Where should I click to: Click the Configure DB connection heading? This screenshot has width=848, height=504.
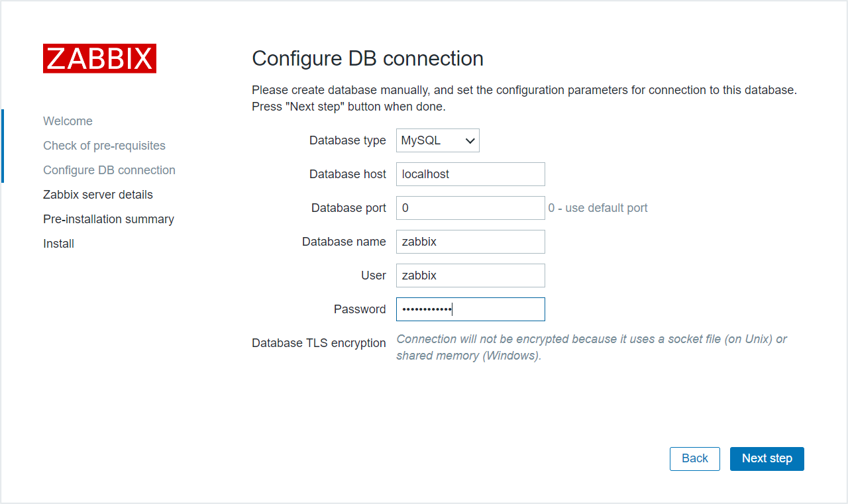368,58
